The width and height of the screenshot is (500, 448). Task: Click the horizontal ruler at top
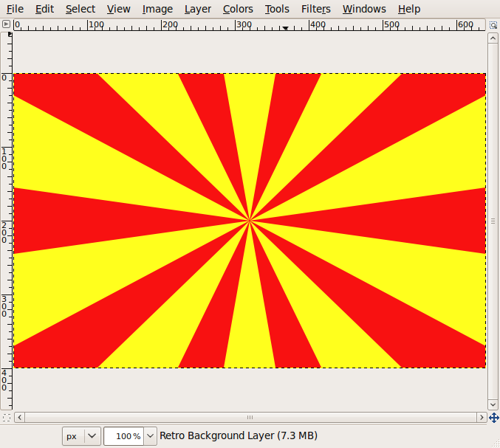click(250, 25)
